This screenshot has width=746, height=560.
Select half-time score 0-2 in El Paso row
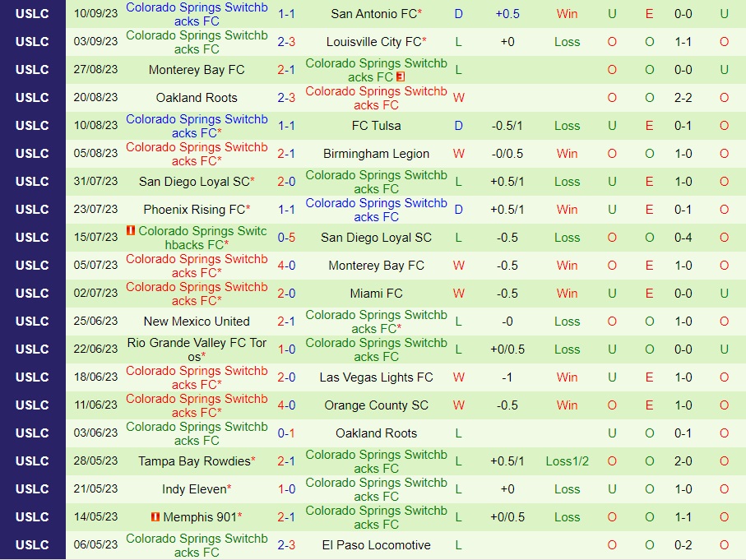(x=683, y=544)
